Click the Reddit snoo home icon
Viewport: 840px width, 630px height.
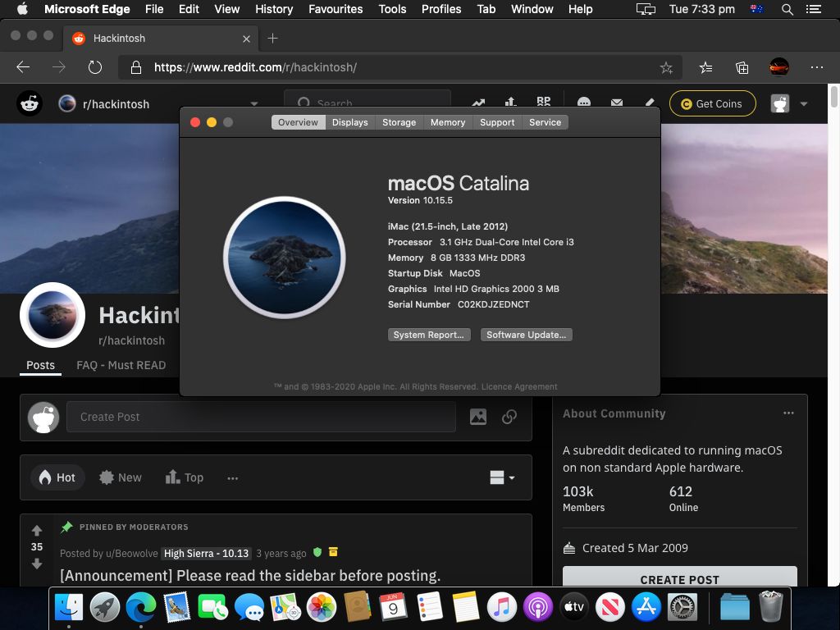29,103
